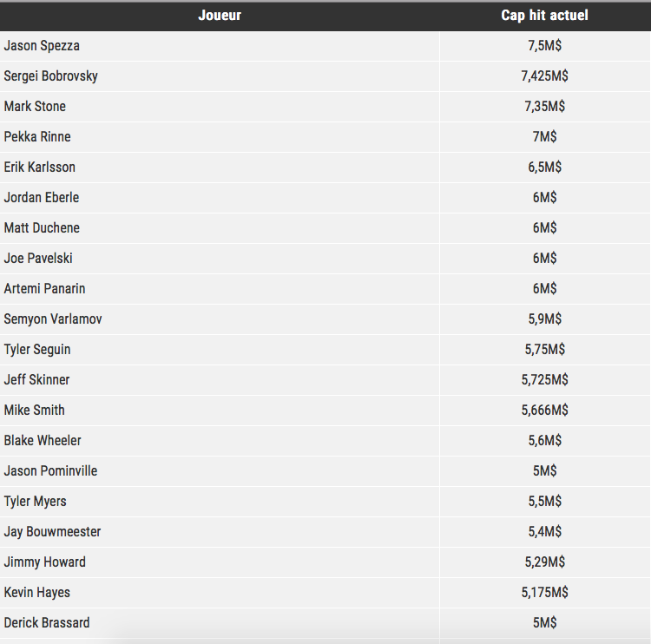Click the Cap hit actuel column header
651x644 pixels.
(544, 16)
